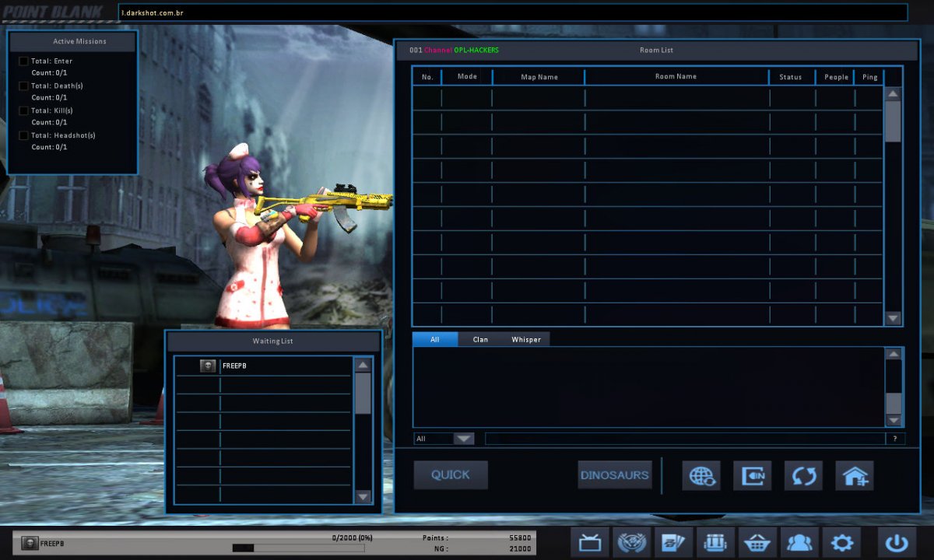Click the Room List title text
The height and width of the screenshot is (560, 934).
656,50
